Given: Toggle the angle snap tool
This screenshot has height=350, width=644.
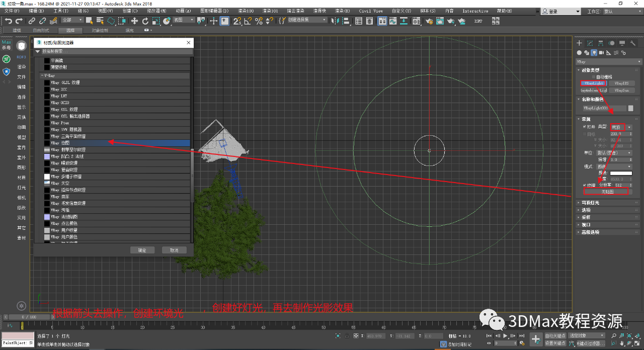Looking at the screenshot, I should point(248,21).
